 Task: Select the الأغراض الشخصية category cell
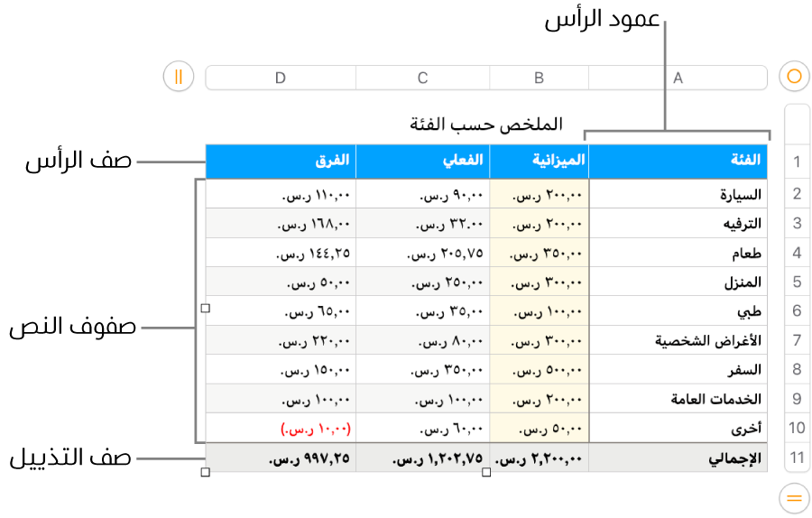click(x=678, y=340)
